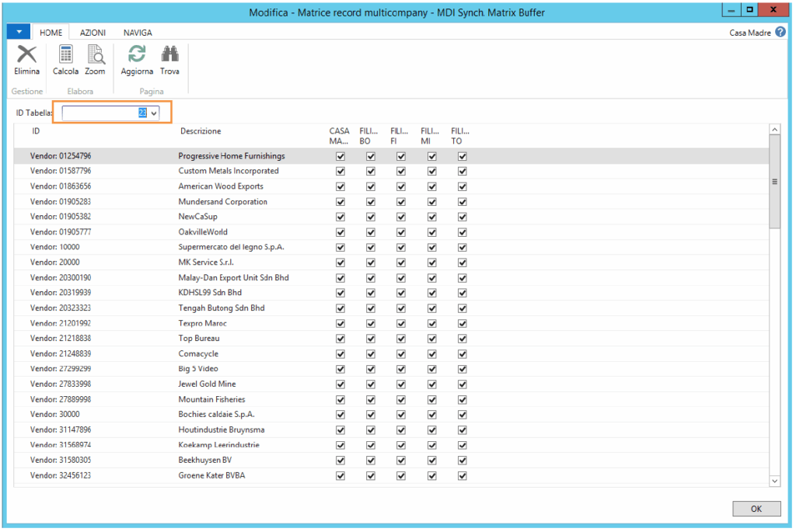The width and height of the screenshot is (796, 532).
Task: Click the Casa Madre company link
Action: [749, 33]
